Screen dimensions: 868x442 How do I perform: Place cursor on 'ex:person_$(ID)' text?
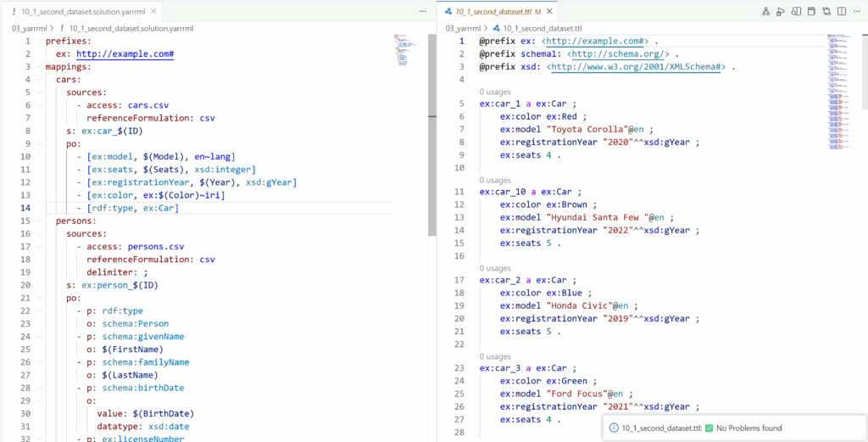(120, 285)
